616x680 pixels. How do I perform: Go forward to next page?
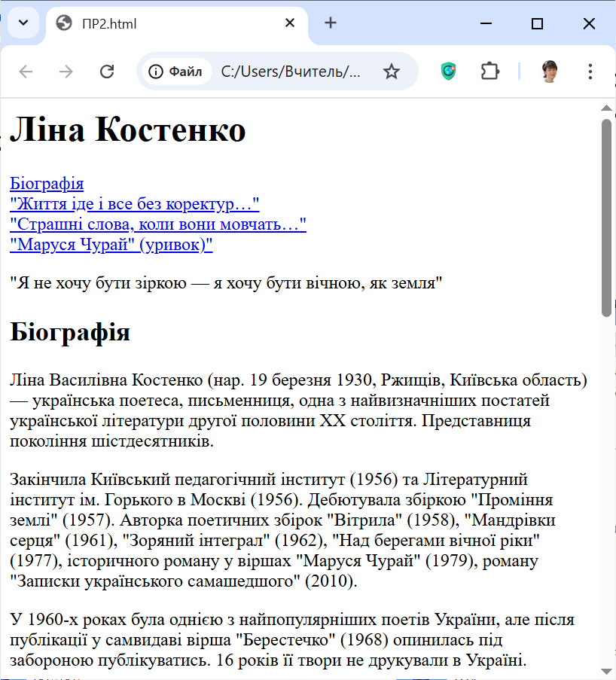point(66,72)
